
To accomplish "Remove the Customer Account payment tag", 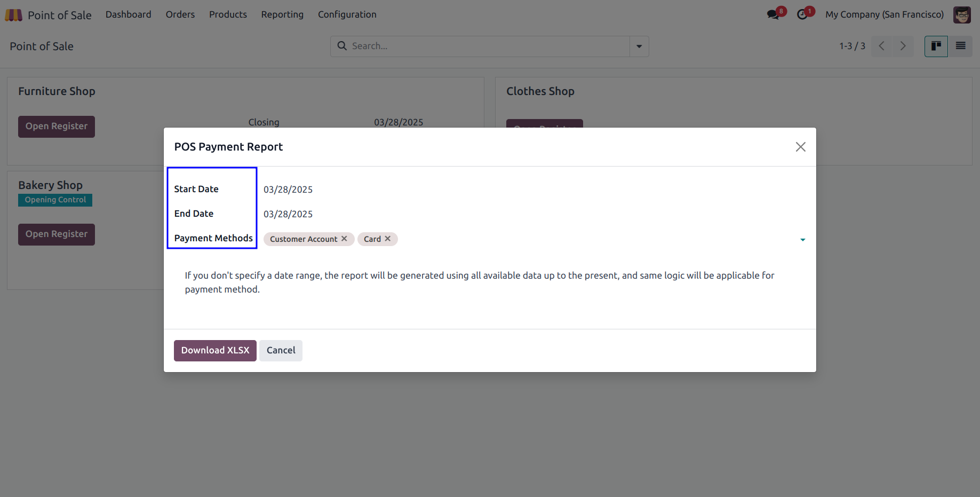I will point(344,239).
